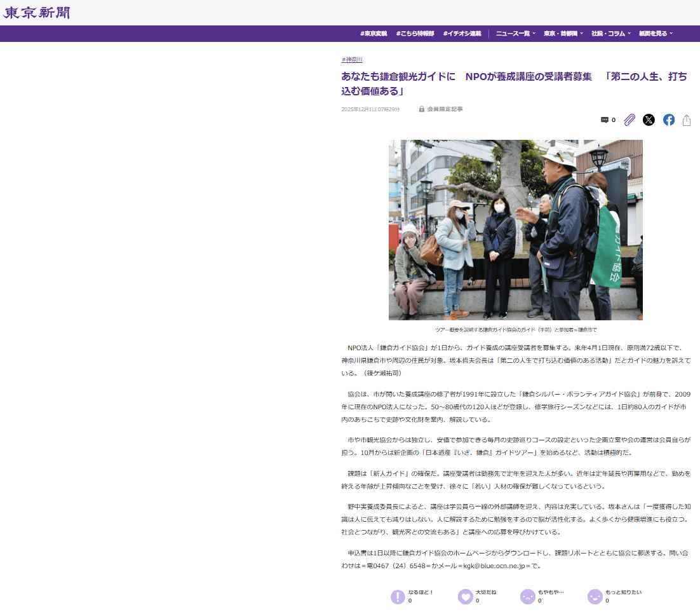Expand the ニュース一覧 dropdown menu

[515, 34]
